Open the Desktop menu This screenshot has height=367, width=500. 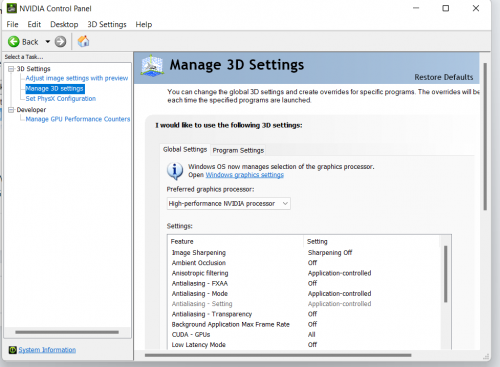click(x=64, y=24)
